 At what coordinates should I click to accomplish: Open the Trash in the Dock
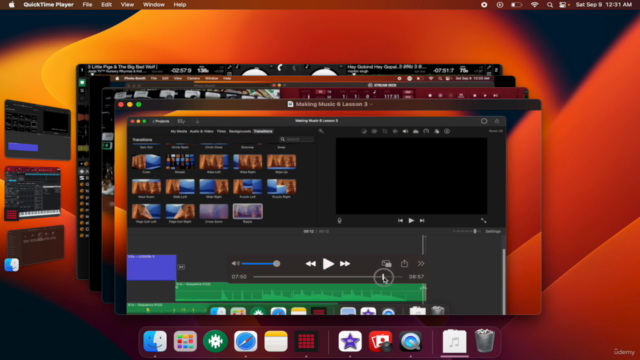point(484,341)
